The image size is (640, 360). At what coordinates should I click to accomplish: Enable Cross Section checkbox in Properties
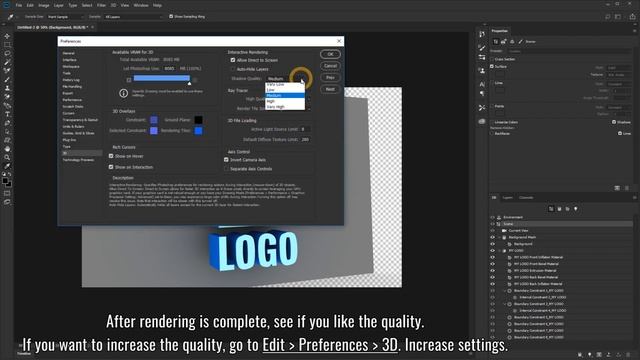point(492,59)
